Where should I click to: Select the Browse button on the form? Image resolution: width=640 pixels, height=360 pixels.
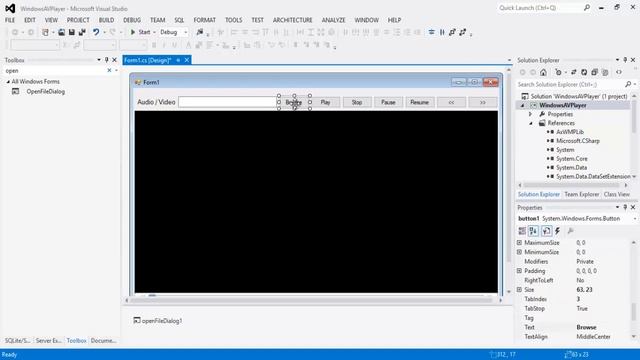tap(294, 102)
